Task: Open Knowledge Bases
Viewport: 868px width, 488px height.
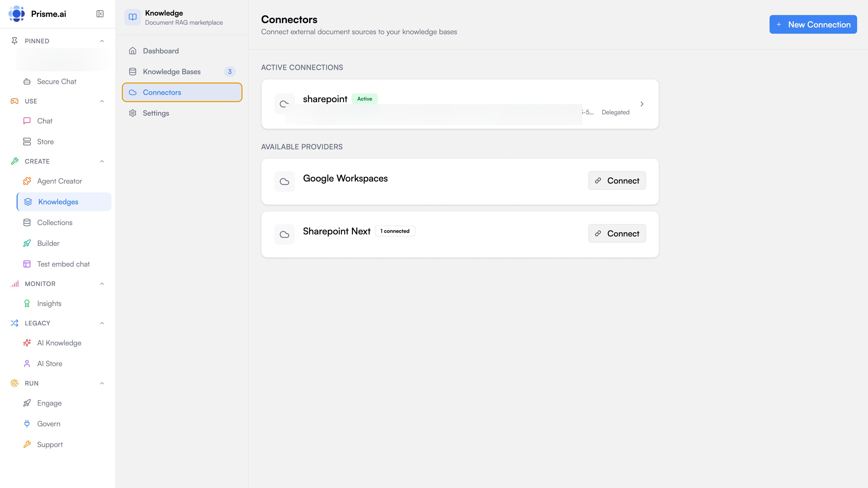Action: 182,72
